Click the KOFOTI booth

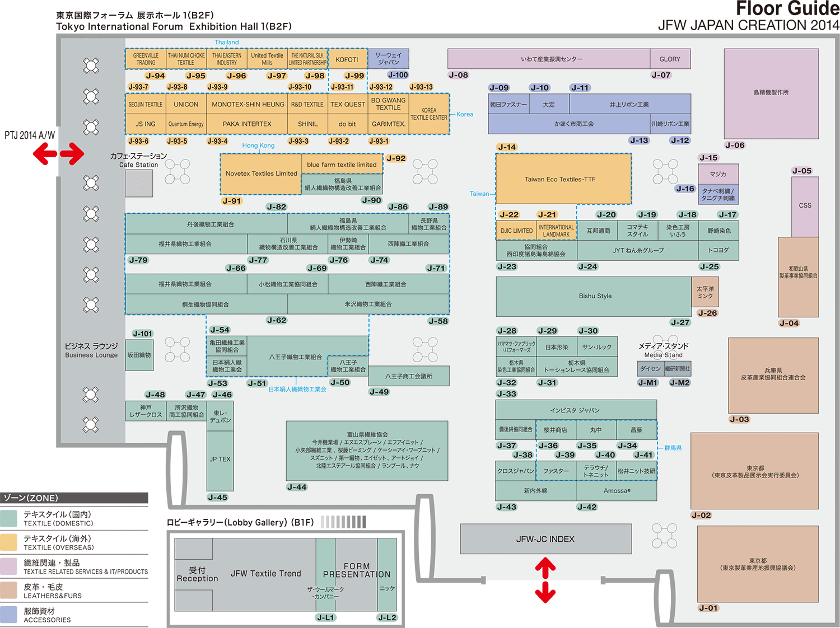click(347, 59)
